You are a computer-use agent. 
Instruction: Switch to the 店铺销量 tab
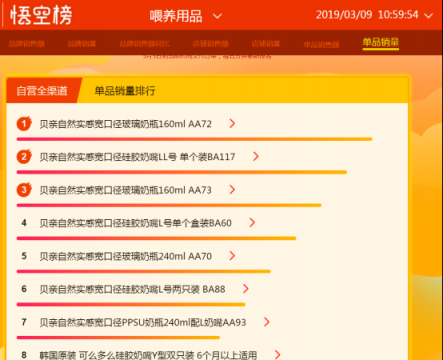pos(266,44)
